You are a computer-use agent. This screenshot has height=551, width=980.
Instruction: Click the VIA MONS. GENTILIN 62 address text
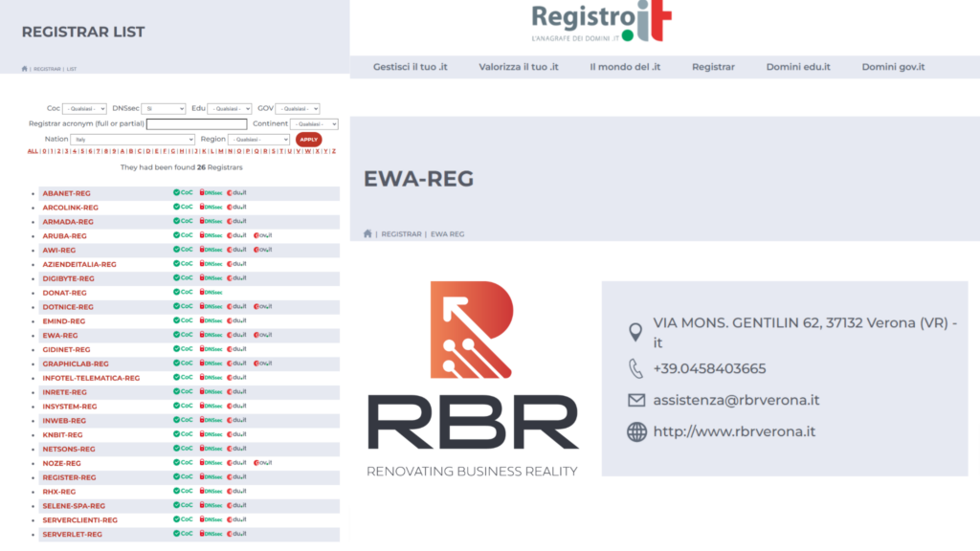pos(805,332)
